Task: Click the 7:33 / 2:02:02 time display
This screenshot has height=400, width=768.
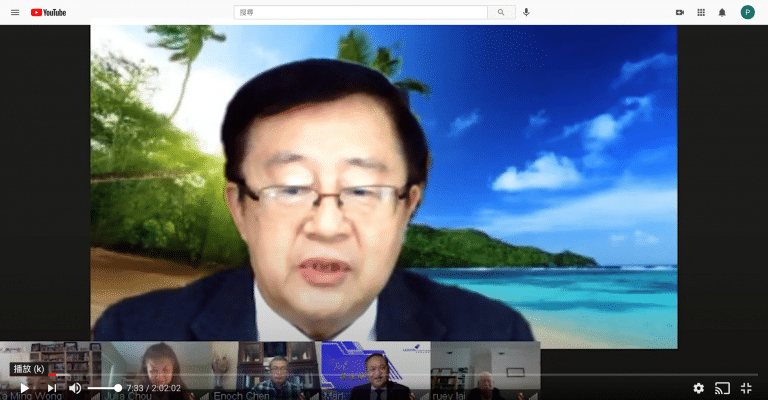Action: coord(154,388)
